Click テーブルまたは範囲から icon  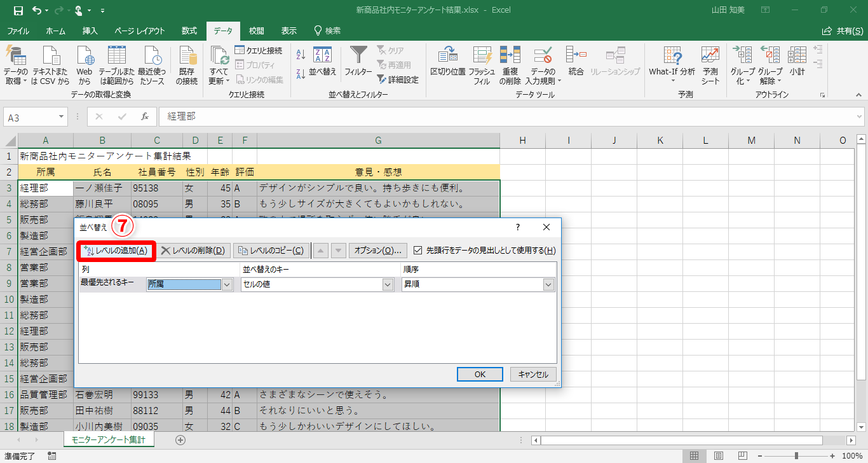[117, 57]
